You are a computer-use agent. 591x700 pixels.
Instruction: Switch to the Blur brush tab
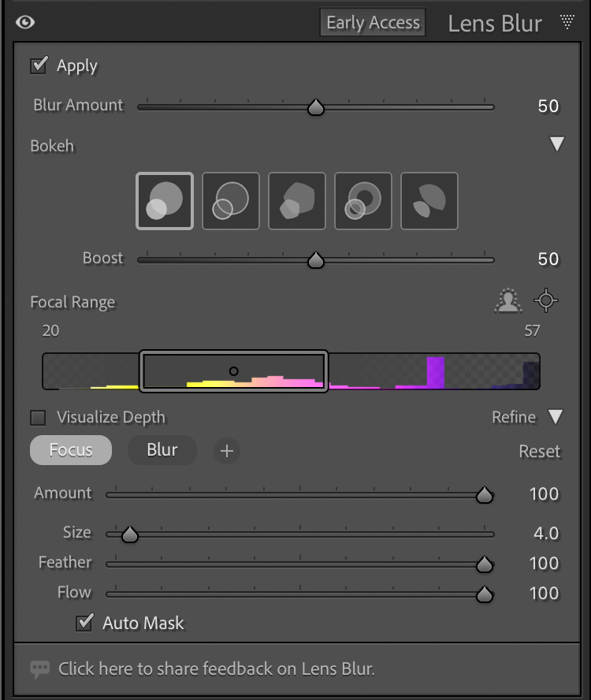pyautogui.click(x=162, y=450)
